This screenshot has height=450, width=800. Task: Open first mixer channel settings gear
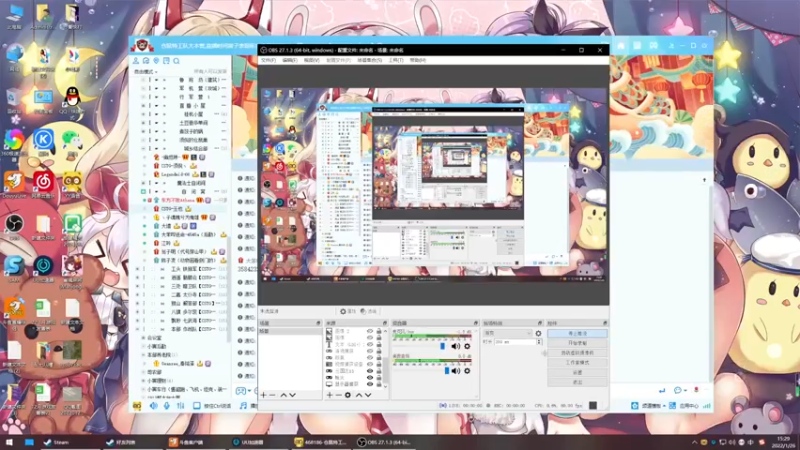point(467,346)
